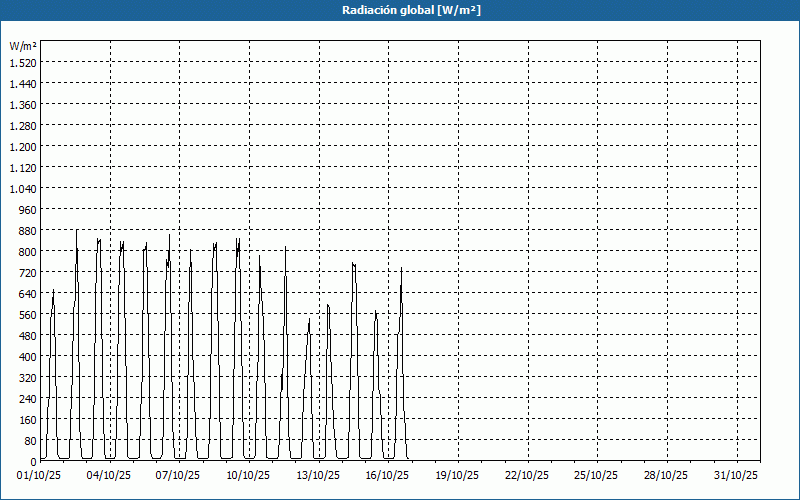800x500 pixels.
Task: Click the 880 y-axis value
Action: pyautogui.click(x=26, y=231)
